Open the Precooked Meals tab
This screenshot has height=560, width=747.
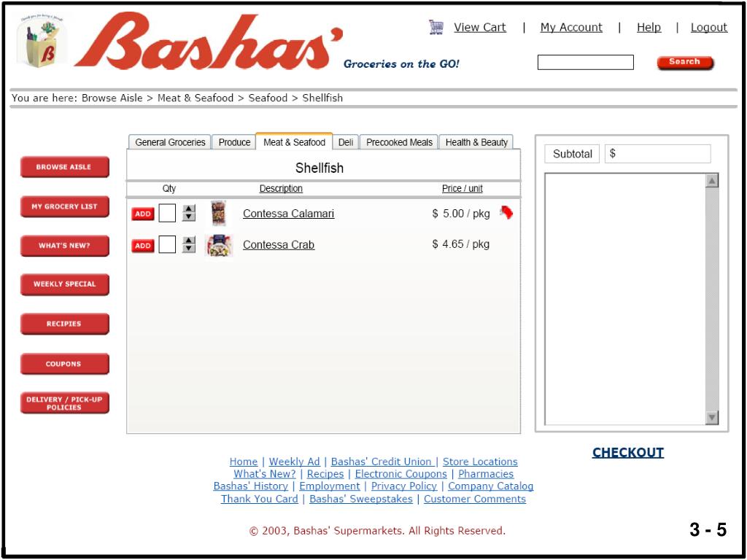click(x=399, y=142)
